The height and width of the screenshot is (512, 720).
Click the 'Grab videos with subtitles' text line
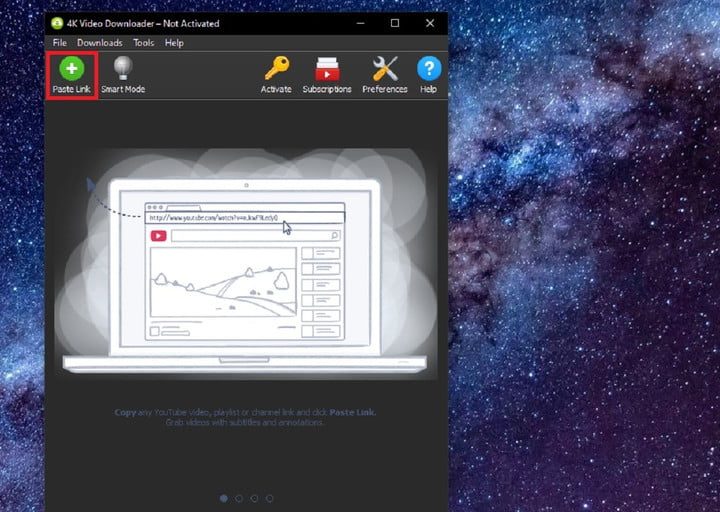245,422
